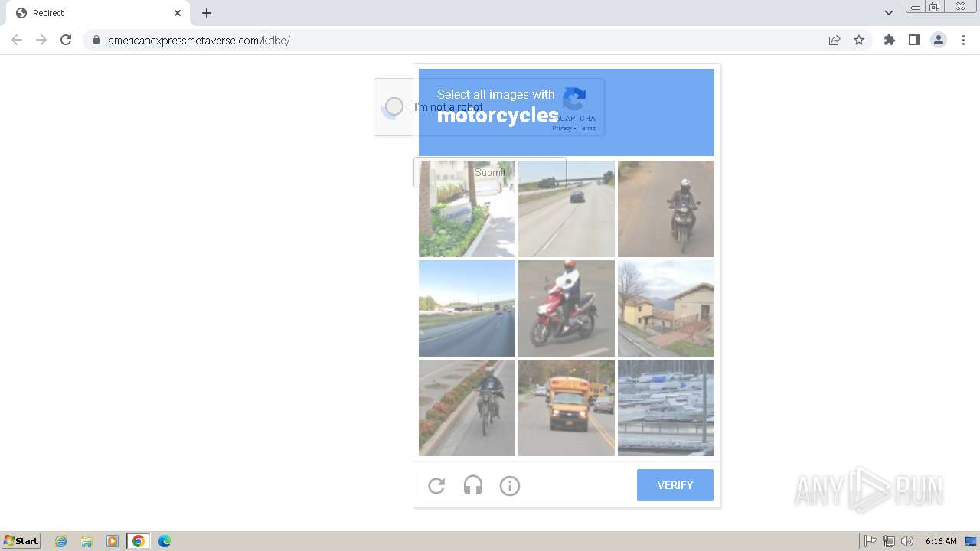The height and width of the screenshot is (551, 980).
Task: Click the VERIFY button
Action: click(x=675, y=485)
